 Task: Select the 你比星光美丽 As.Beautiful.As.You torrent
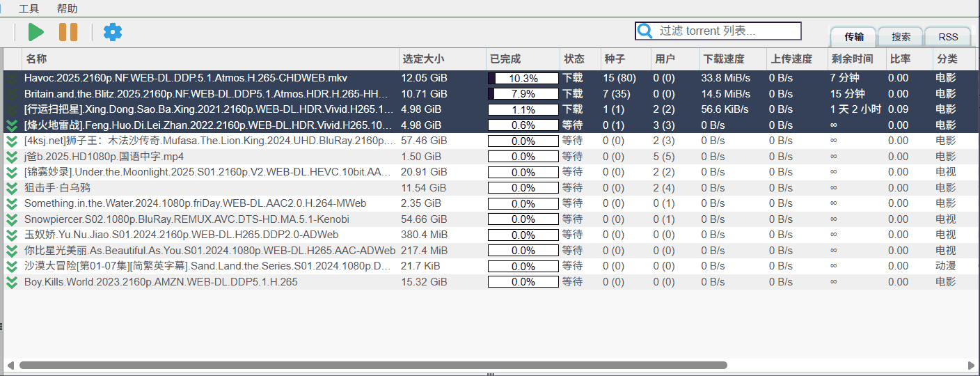coord(210,251)
